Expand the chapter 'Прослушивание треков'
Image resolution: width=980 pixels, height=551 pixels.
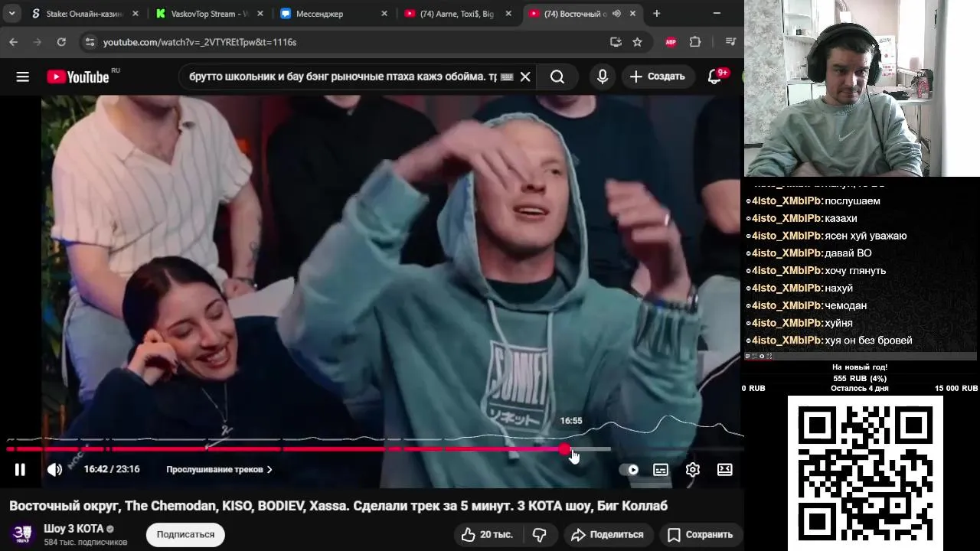click(x=219, y=469)
